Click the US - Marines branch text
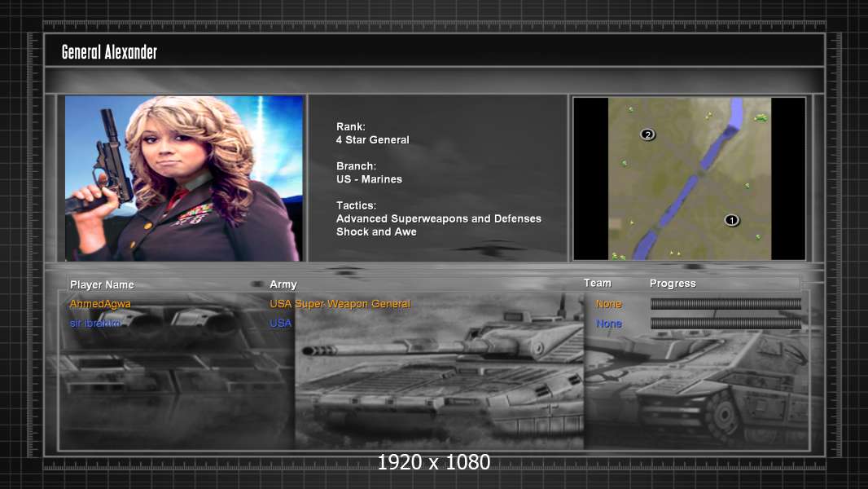 [x=369, y=179]
